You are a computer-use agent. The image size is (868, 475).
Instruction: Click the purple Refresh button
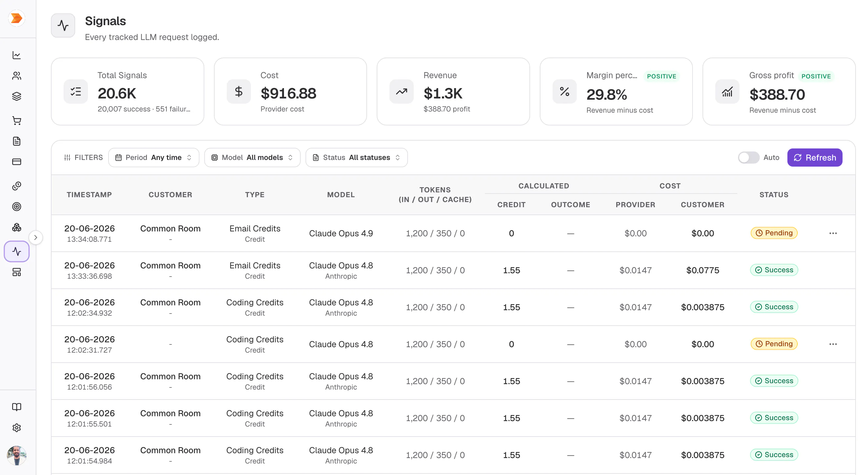point(815,157)
